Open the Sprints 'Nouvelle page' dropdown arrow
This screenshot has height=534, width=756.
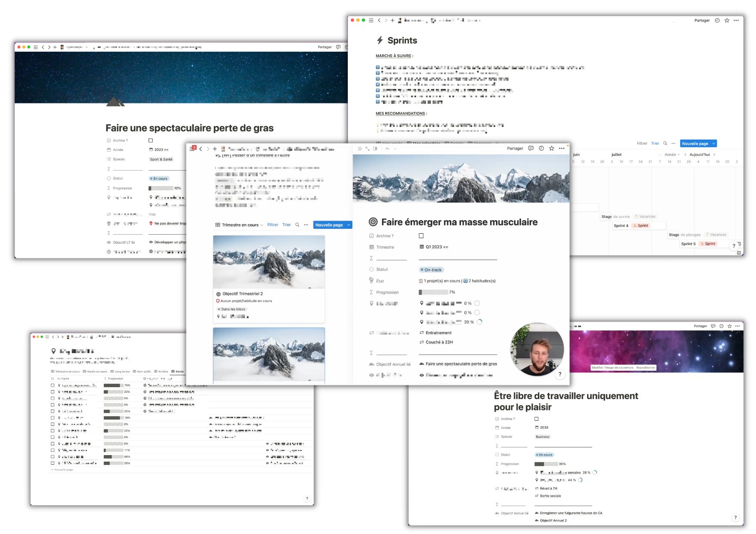714,143
